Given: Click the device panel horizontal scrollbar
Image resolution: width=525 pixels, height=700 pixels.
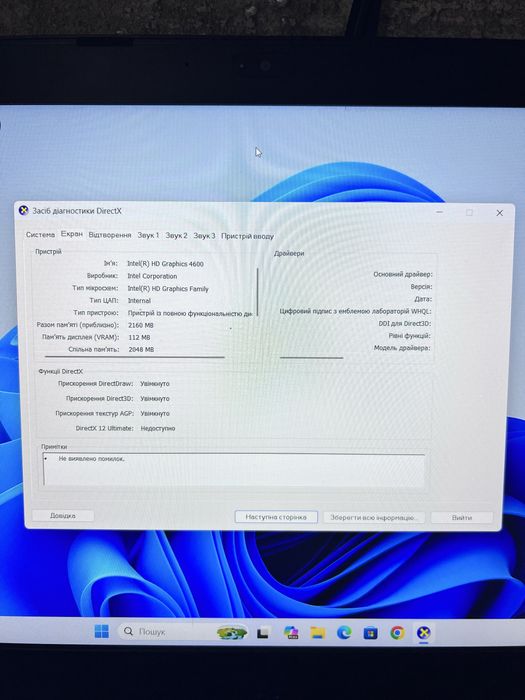Looking at the screenshot, I should [x=134, y=357].
